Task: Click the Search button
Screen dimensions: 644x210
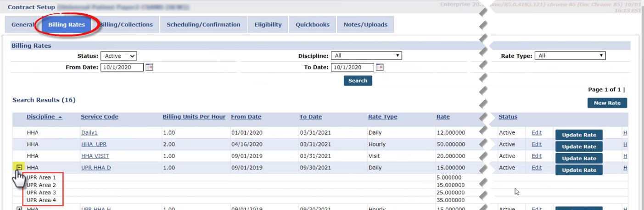Action: point(358,81)
